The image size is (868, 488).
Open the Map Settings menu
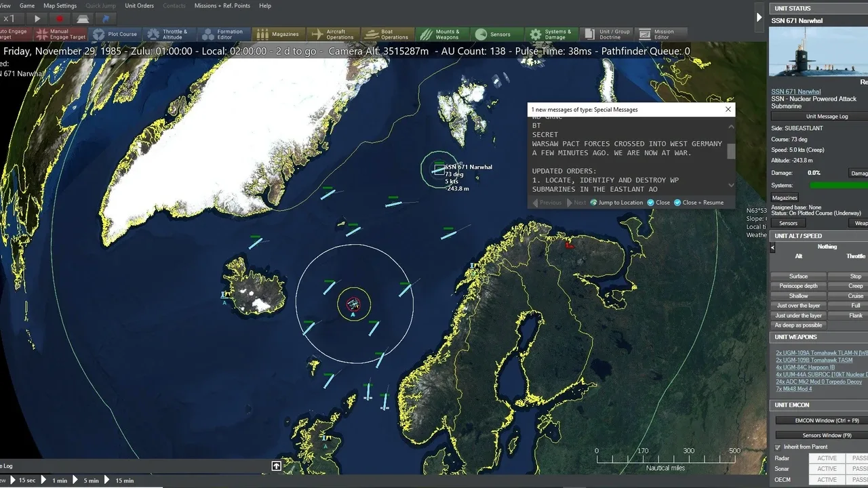pos(60,5)
